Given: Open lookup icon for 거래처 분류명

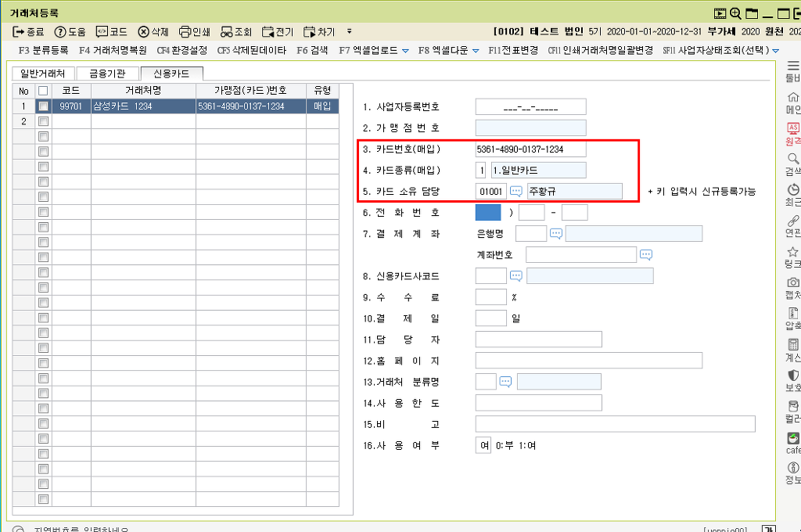Looking at the screenshot, I should coord(505,383).
